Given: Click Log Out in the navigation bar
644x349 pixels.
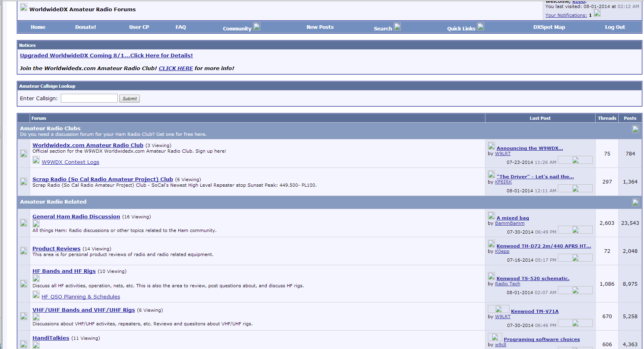Looking at the screenshot, I should [x=615, y=27].
